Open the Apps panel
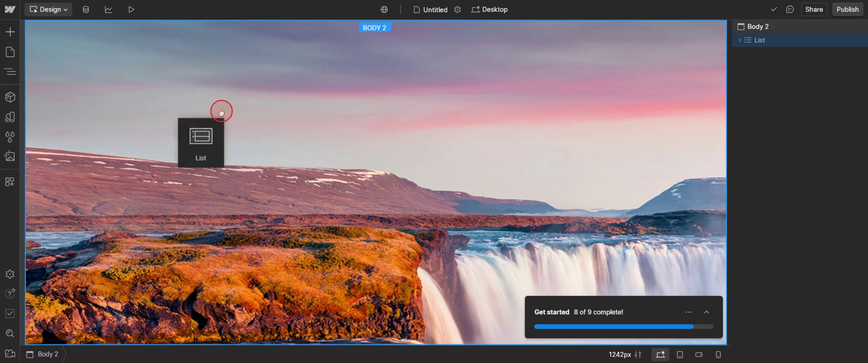Screen dimensions: 868x363 click(x=10, y=182)
